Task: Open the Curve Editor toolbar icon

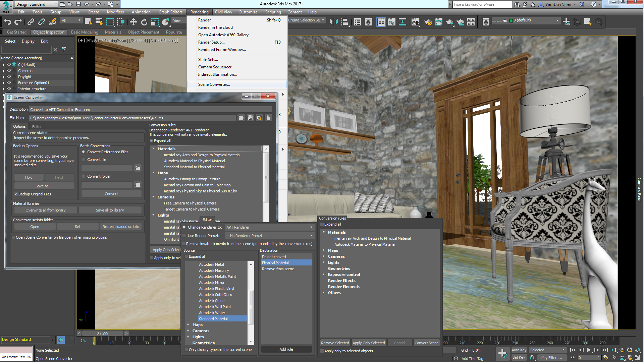Action: click(x=391, y=22)
